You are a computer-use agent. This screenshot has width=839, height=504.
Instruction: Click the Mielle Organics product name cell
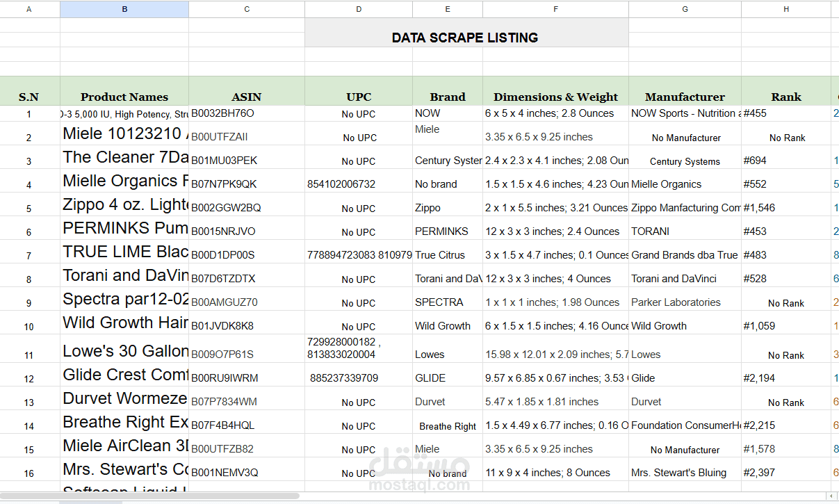[124, 180]
